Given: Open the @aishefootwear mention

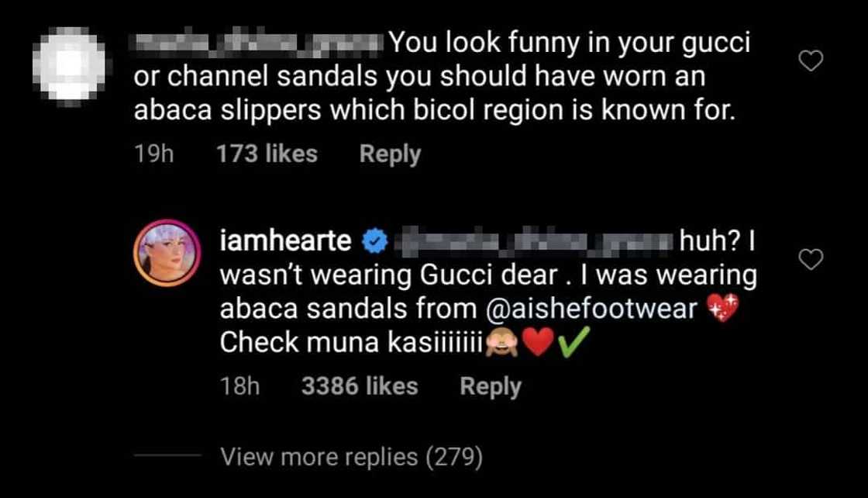Looking at the screenshot, I should (x=592, y=309).
